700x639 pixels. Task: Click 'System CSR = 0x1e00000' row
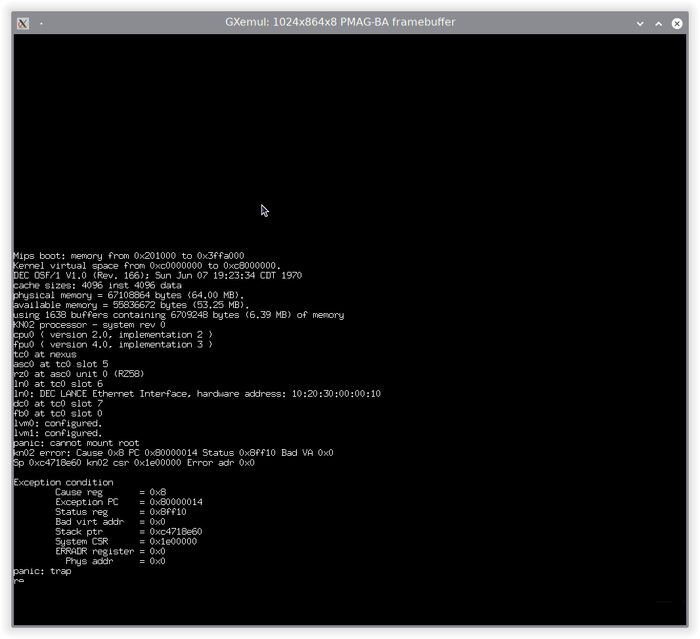tap(126, 541)
